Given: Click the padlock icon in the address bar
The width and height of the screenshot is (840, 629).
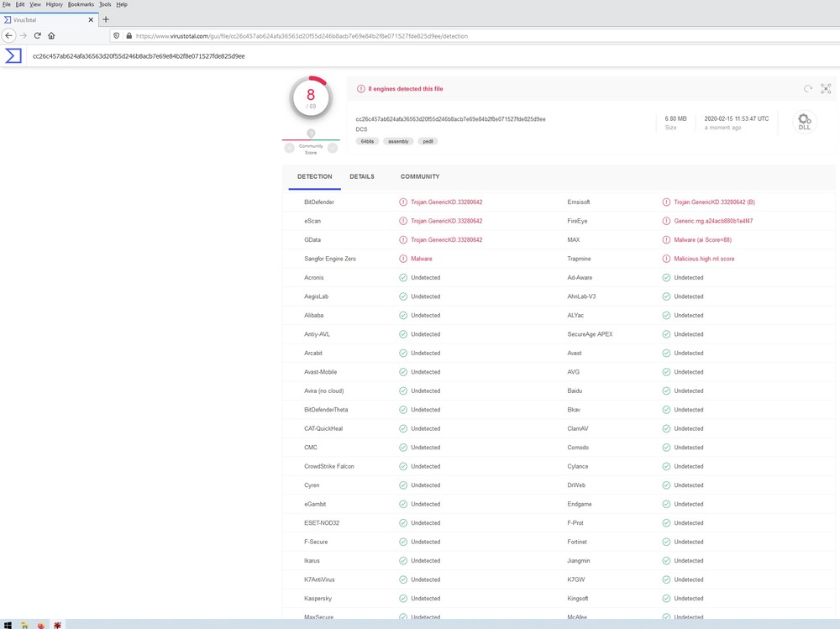Looking at the screenshot, I should click(x=128, y=36).
